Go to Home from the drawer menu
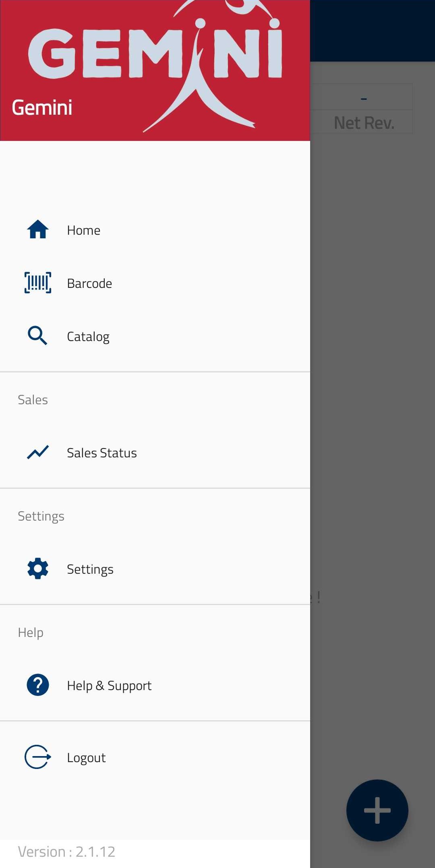Image resolution: width=435 pixels, height=868 pixels. click(84, 230)
